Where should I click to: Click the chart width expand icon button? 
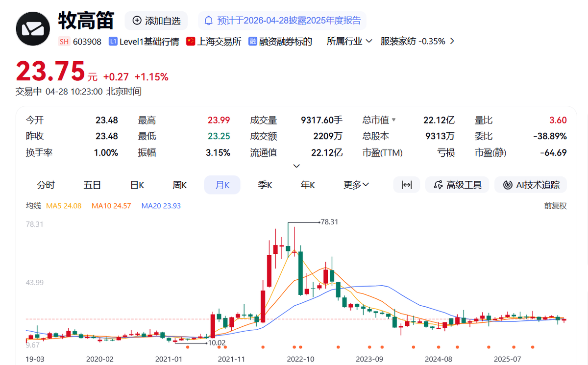pyautogui.click(x=406, y=185)
